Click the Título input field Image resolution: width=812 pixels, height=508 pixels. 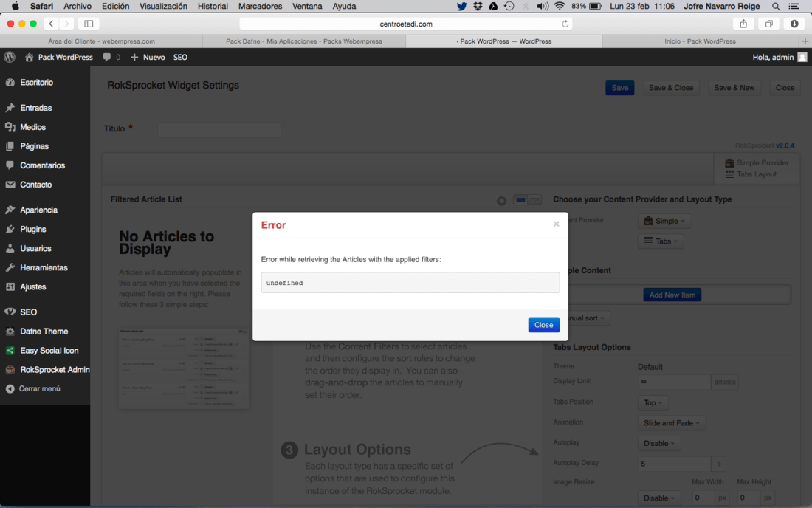click(219, 129)
